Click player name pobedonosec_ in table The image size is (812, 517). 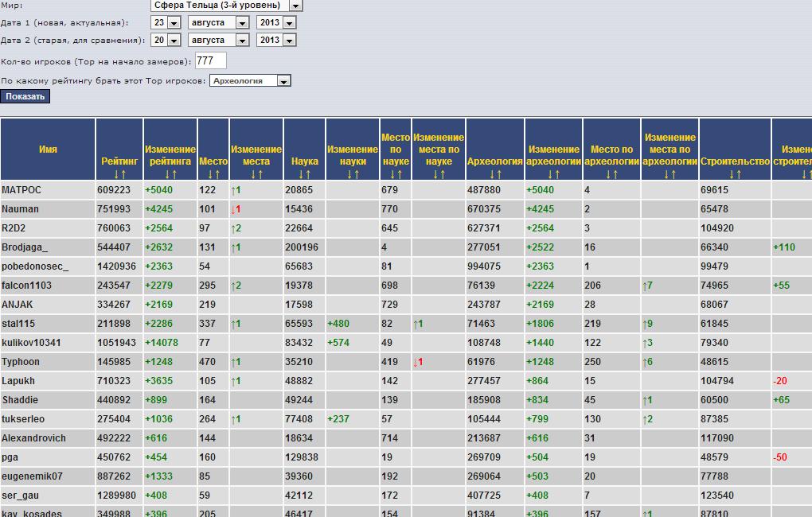pos(35,266)
